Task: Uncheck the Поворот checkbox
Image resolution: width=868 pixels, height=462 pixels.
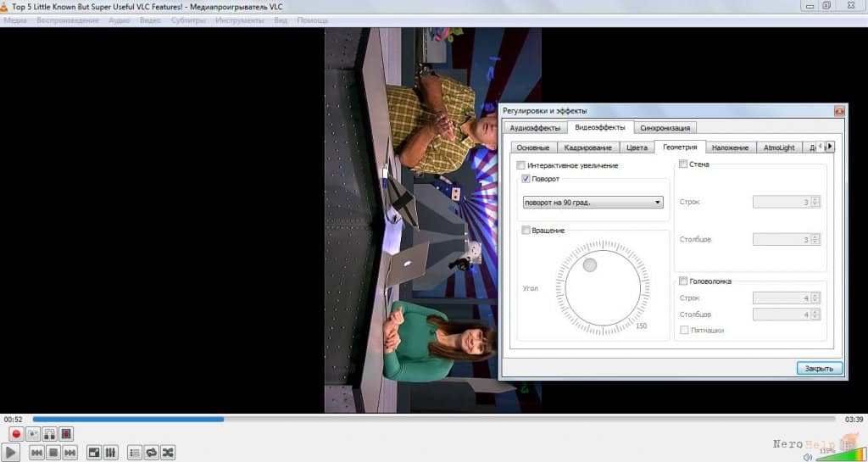Action: coord(526,179)
